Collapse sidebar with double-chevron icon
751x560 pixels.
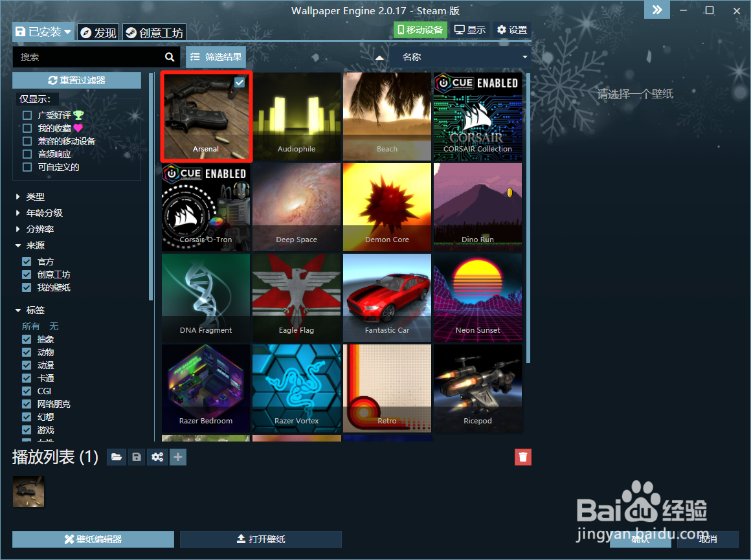pos(656,10)
